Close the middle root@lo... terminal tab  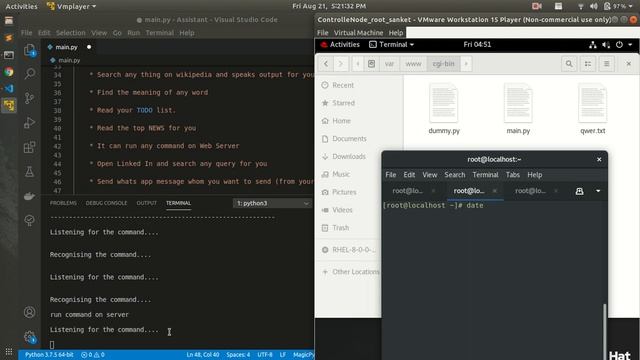tap(495, 191)
